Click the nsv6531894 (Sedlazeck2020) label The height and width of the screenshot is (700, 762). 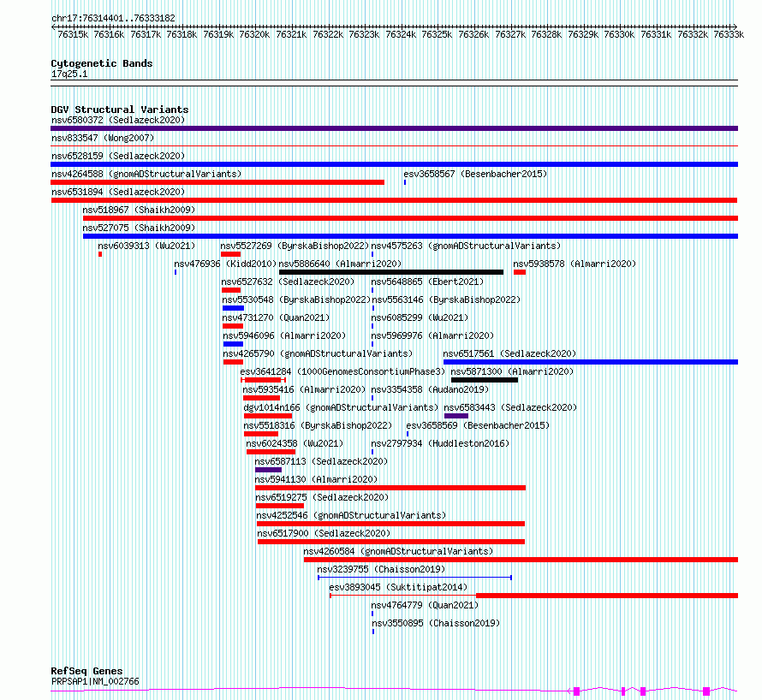(x=118, y=192)
